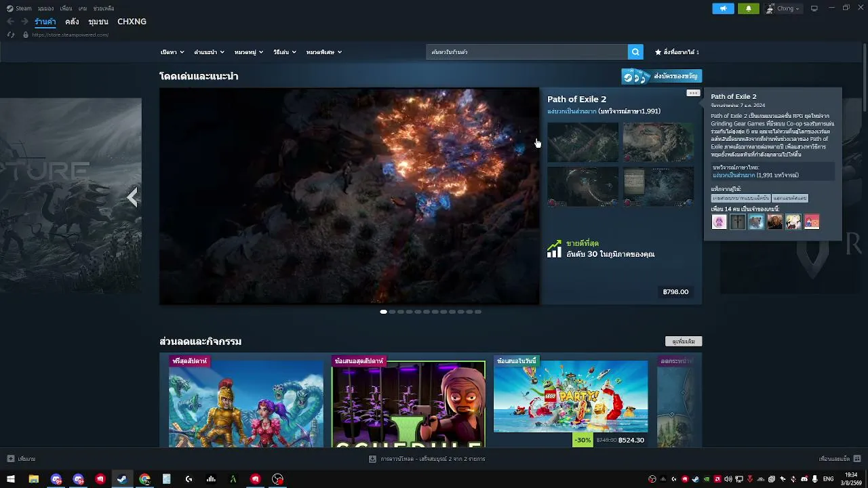Image resolution: width=868 pixels, height=488 pixels.
Task: Expand the วิธีเล่น dropdown in the store menu
Action: (x=285, y=52)
